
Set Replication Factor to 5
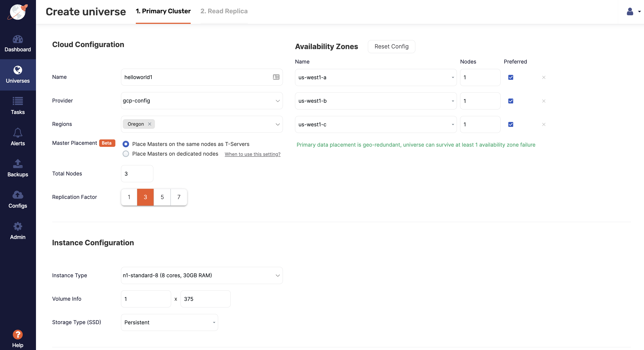point(162,197)
